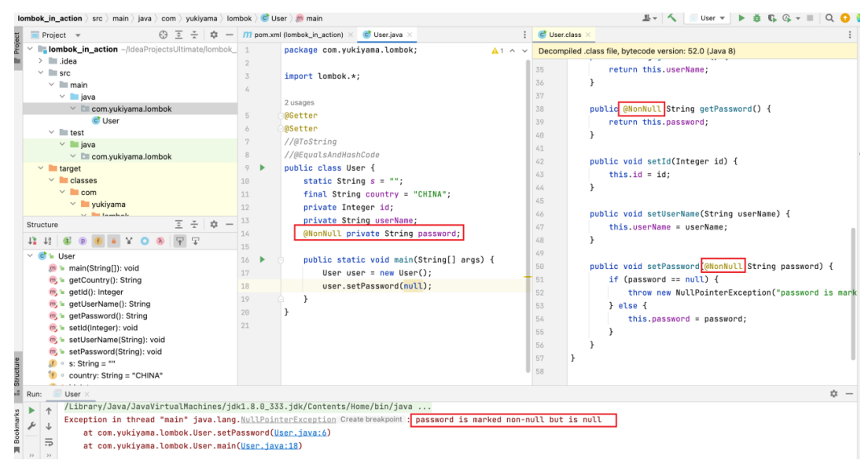Run User with the top toolbar play icon
The height and width of the screenshot is (475, 868).
[x=741, y=18]
